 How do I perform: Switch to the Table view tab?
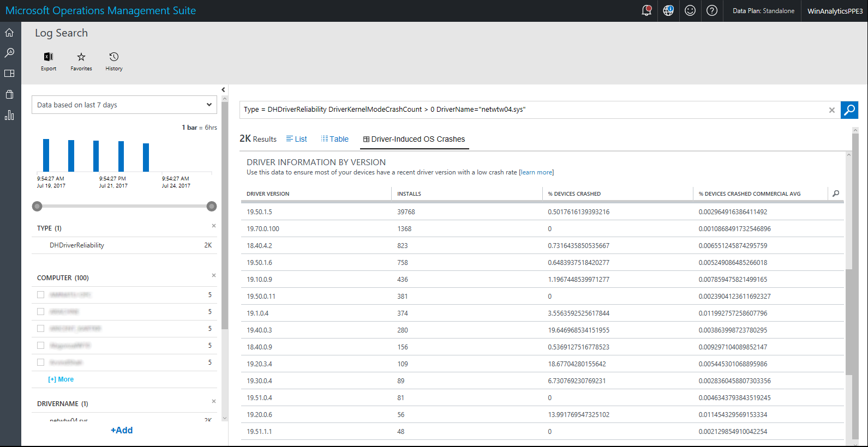(x=335, y=139)
